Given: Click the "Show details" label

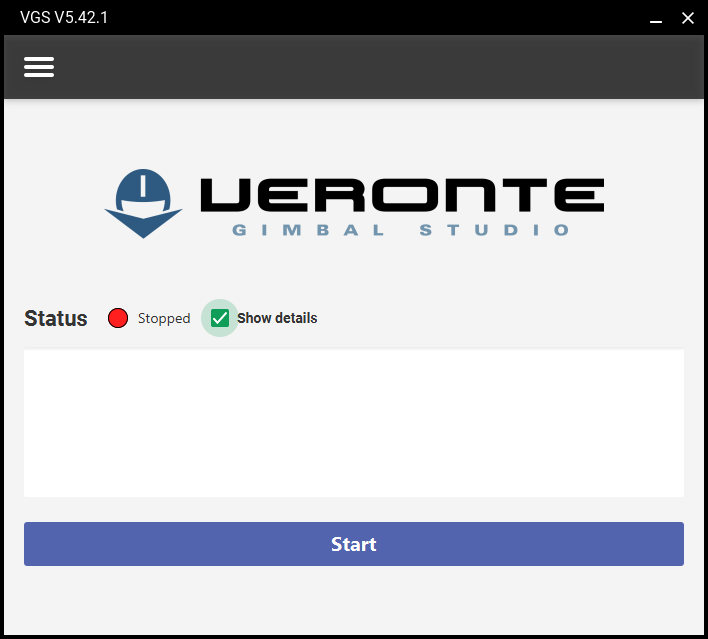Looking at the screenshot, I should (x=277, y=318).
